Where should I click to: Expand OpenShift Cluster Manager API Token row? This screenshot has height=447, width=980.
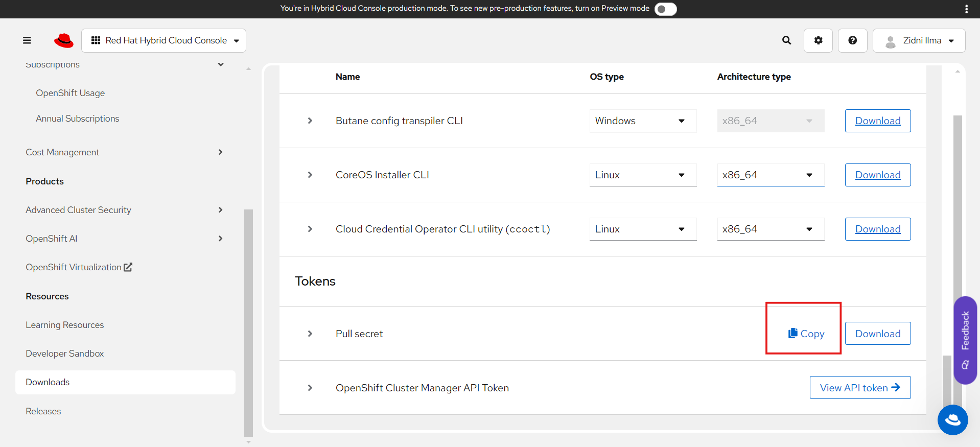point(310,388)
